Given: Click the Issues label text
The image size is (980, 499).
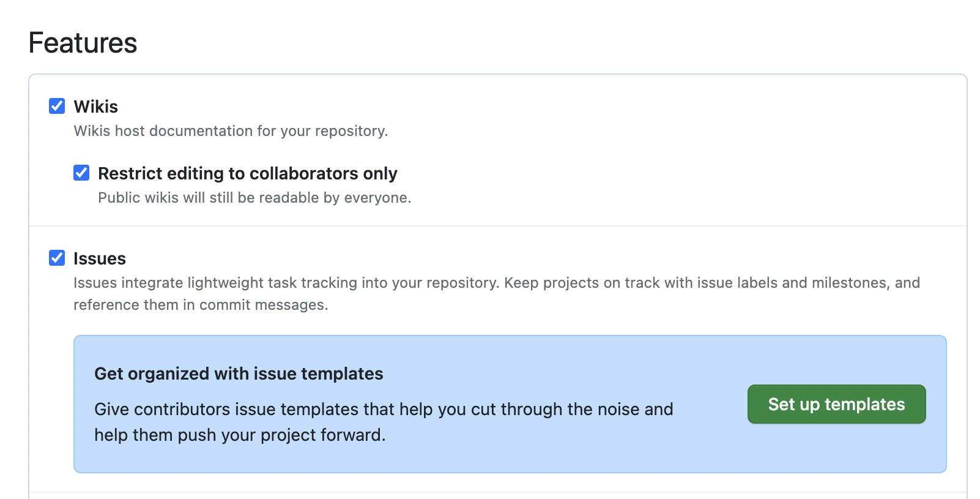Looking at the screenshot, I should pos(100,258).
